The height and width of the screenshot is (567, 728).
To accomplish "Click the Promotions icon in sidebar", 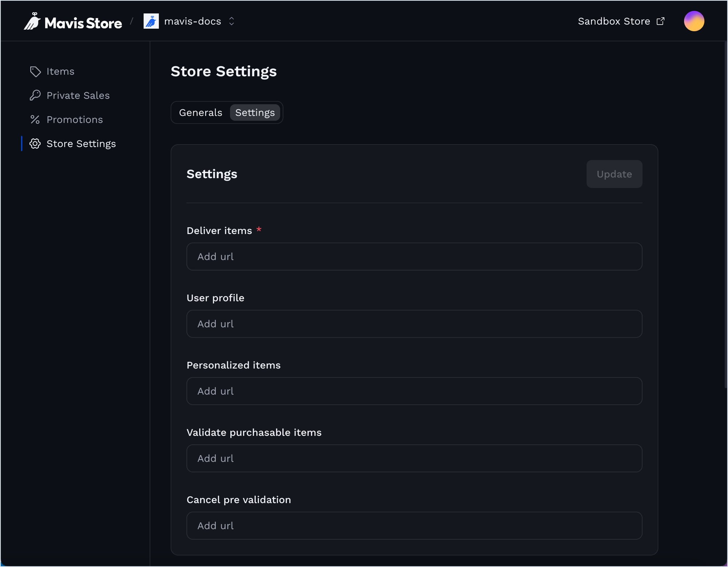I will coord(34,119).
